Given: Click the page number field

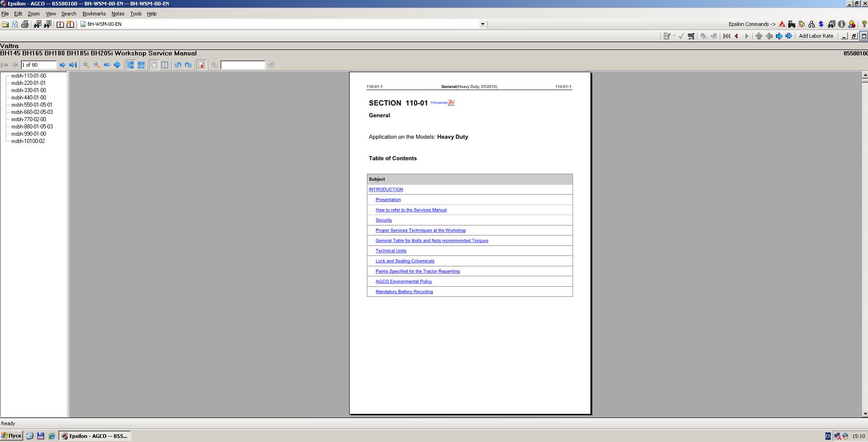Looking at the screenshot, I should click(39, 65).
